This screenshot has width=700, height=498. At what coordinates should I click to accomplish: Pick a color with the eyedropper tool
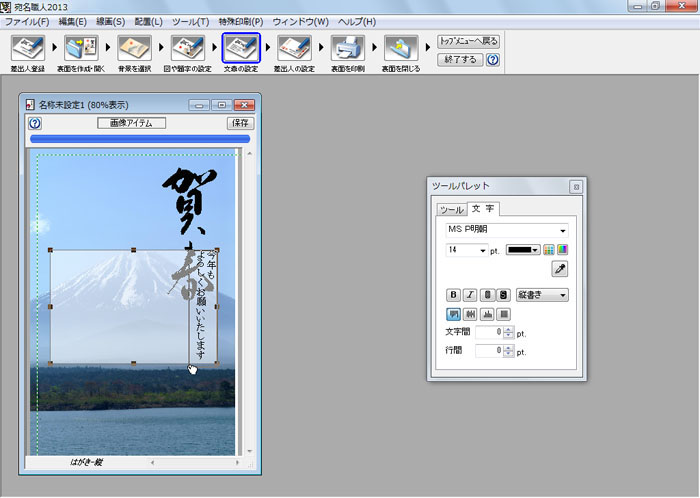pos(560,269)
